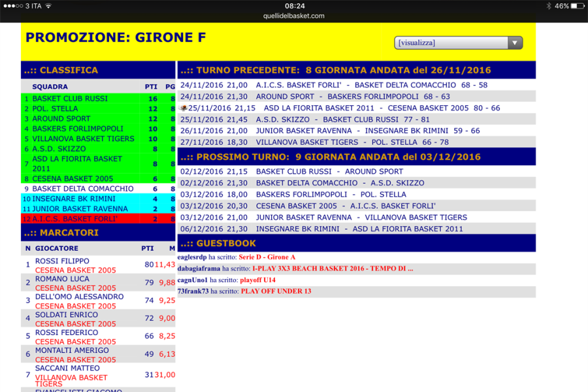Click the small icon before 25/11/2016 21,15
Screen dimensions: 588x392
click(184, 108)
